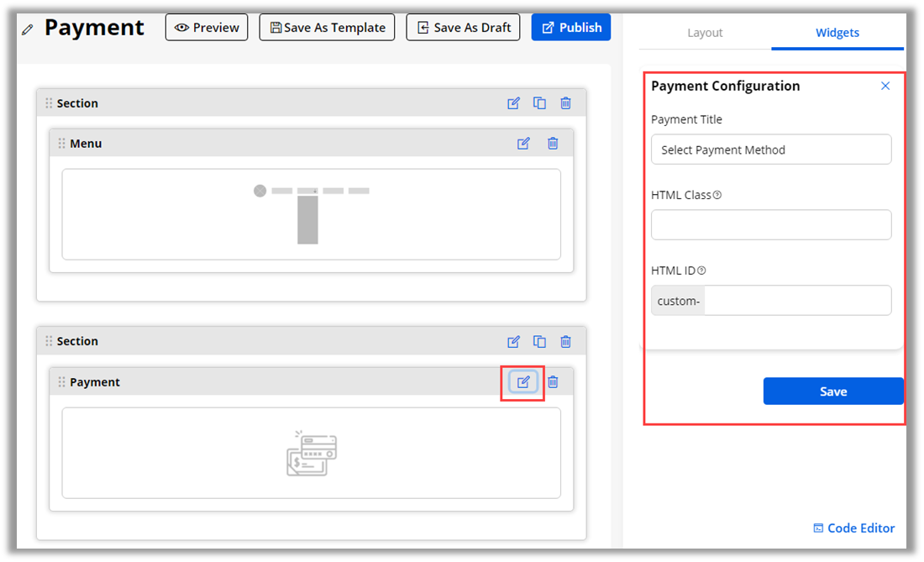Image resolution: width=924 pixels, height=562 pixels.
Task: Duplicate the second Section block
Action: (x=539, y=342)
